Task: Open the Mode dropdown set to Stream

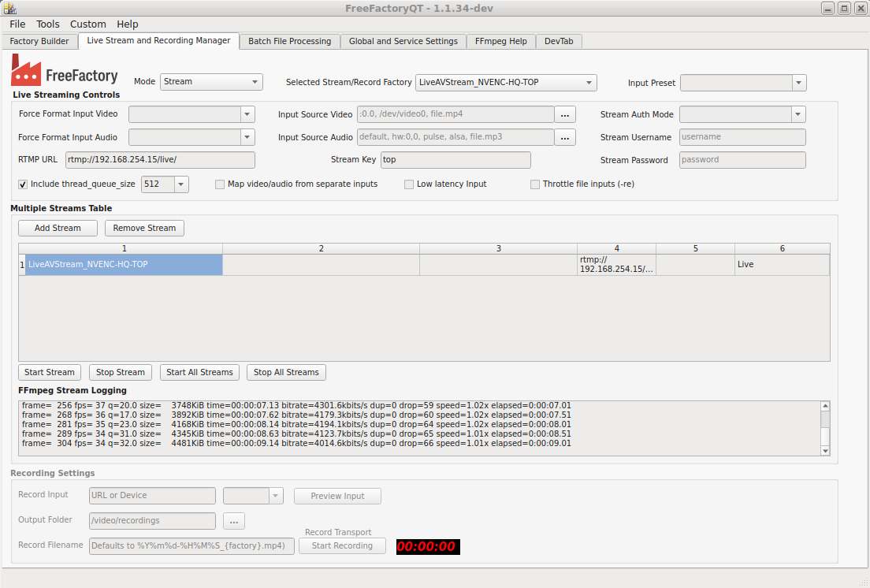Action: pos(211,82)
